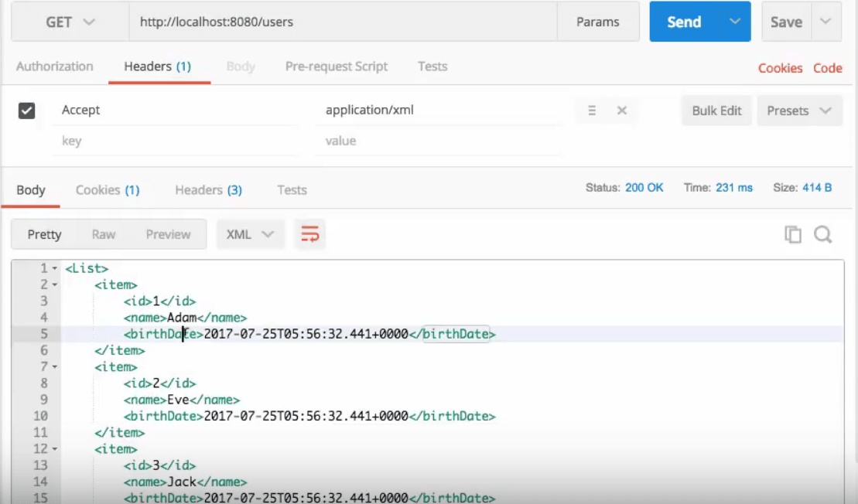
Task: Click the 231 ms time value
Action: [733, 188]
